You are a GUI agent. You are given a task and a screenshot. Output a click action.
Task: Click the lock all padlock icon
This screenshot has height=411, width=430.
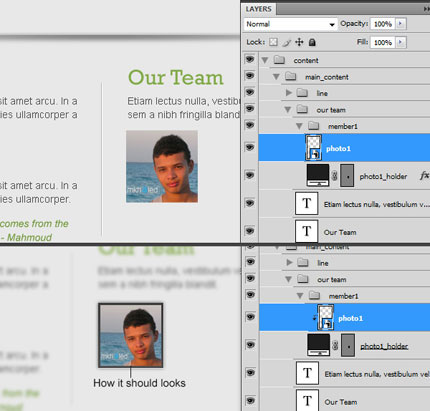(312, 42)
